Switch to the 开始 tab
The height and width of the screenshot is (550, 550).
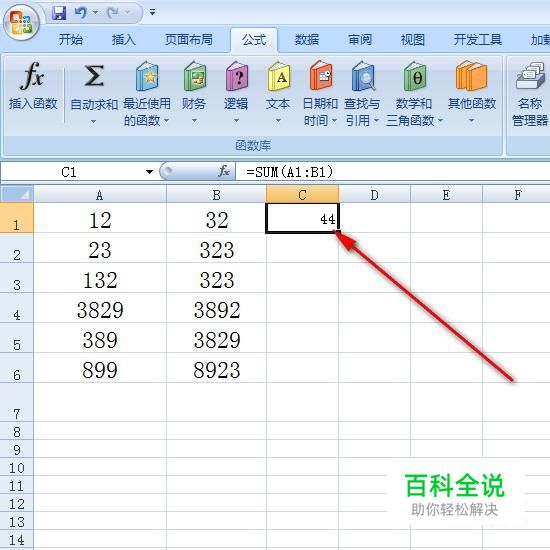click(x=71, y=40)
